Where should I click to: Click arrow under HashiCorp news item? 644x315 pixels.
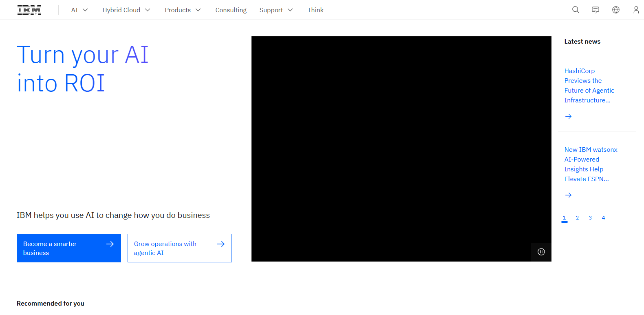(568, 116)
